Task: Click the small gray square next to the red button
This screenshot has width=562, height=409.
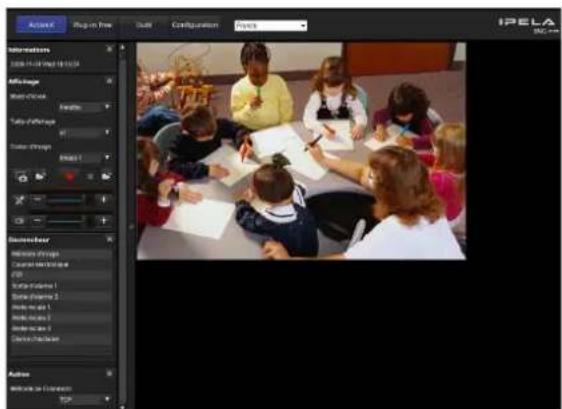Action: 90,177
